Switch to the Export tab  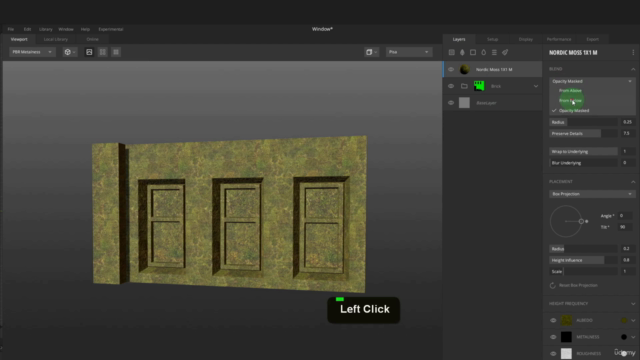point(592,39)
